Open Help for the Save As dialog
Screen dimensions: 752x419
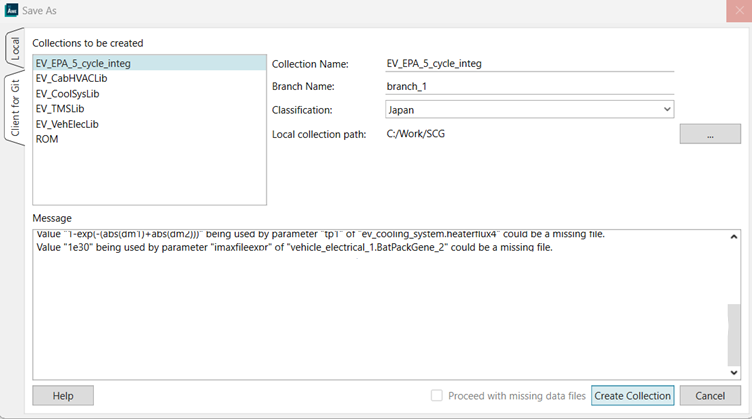click(63, 396)
